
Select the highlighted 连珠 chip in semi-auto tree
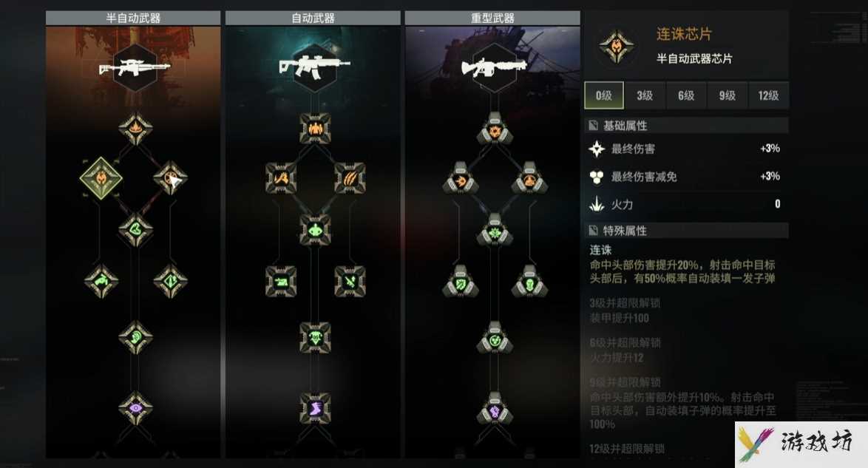point(101,177)
